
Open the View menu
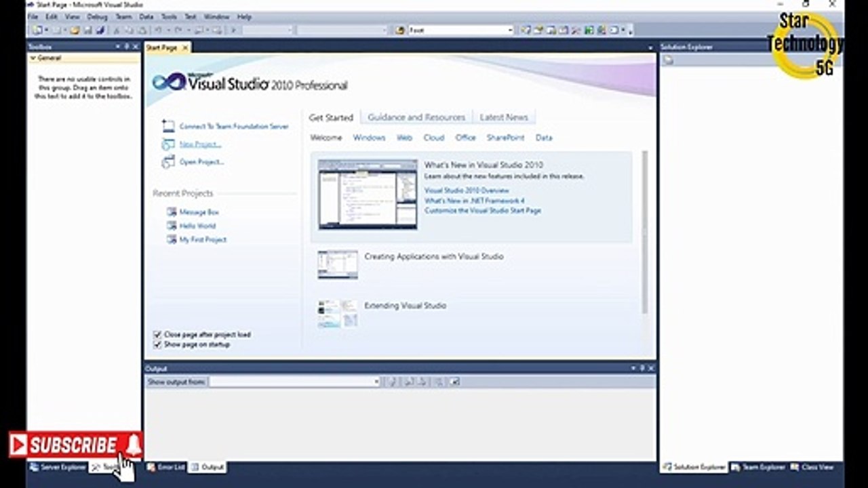pos(72,16)
